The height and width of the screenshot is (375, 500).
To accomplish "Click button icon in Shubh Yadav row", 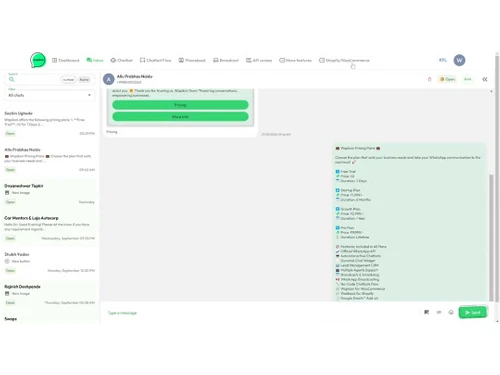I will pyautogui.click(x=7, y=261).
